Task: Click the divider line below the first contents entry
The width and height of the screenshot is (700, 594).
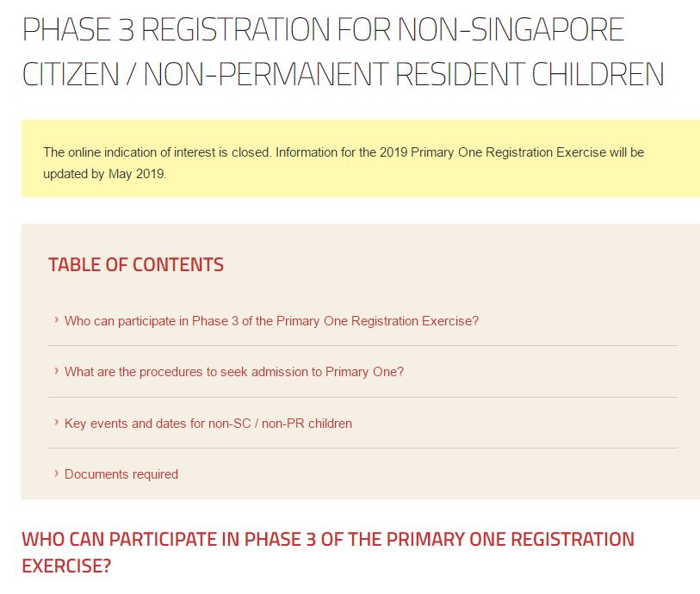Action: coord(362,346)
